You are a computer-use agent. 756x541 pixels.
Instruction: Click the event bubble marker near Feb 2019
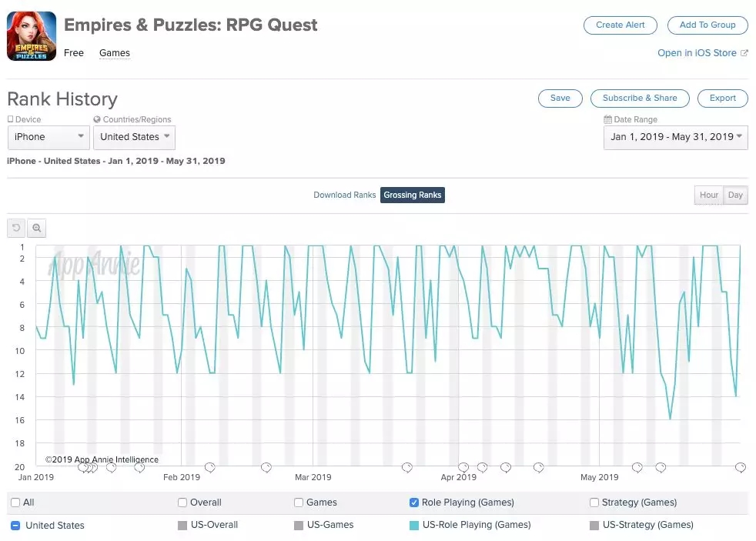pos(209,467)
